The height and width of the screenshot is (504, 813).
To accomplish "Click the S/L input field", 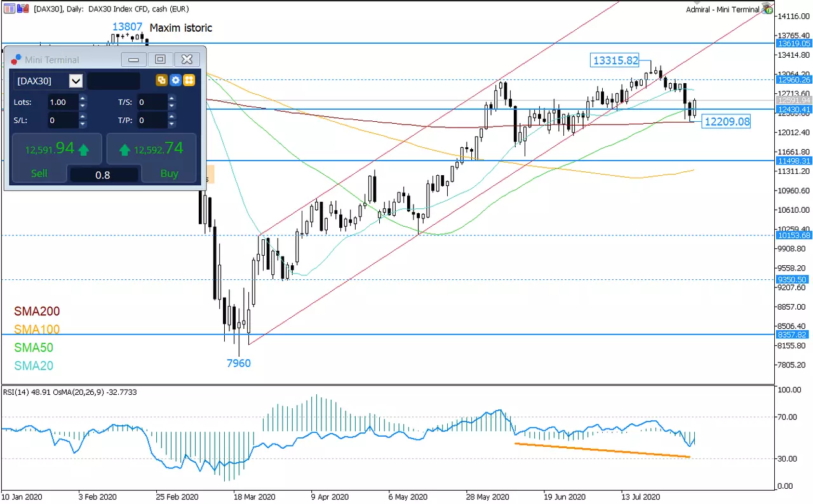I will click(x=62, y=120).
